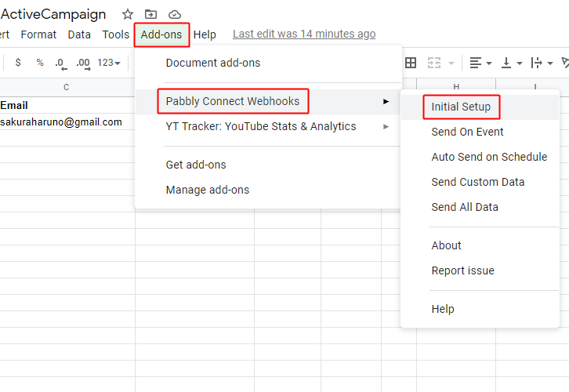Click the ActiveCampaign document title
Image resolution: width=569 pixels, height=392 pixels.
53,15
